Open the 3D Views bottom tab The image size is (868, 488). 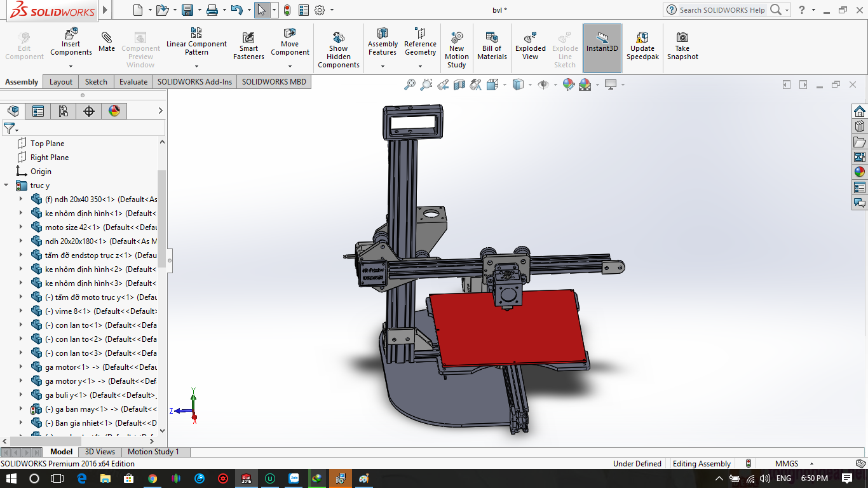[100, 452]
